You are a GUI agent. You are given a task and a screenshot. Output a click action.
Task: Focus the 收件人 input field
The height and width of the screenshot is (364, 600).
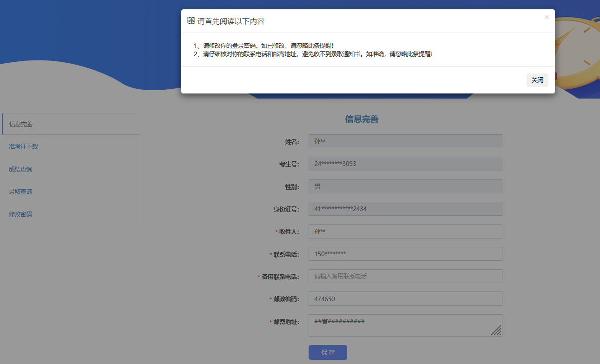tap(405, 232)
